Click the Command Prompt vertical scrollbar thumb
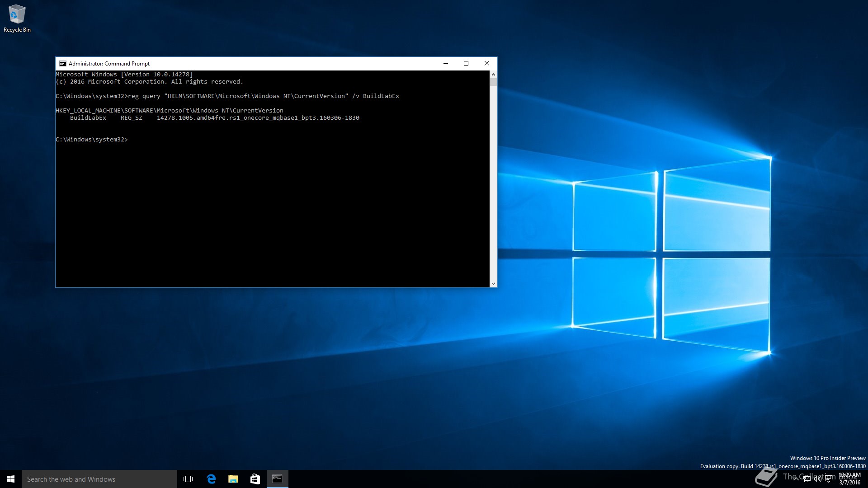The width and height of the screenshot is (868, 488). point(493,82)
